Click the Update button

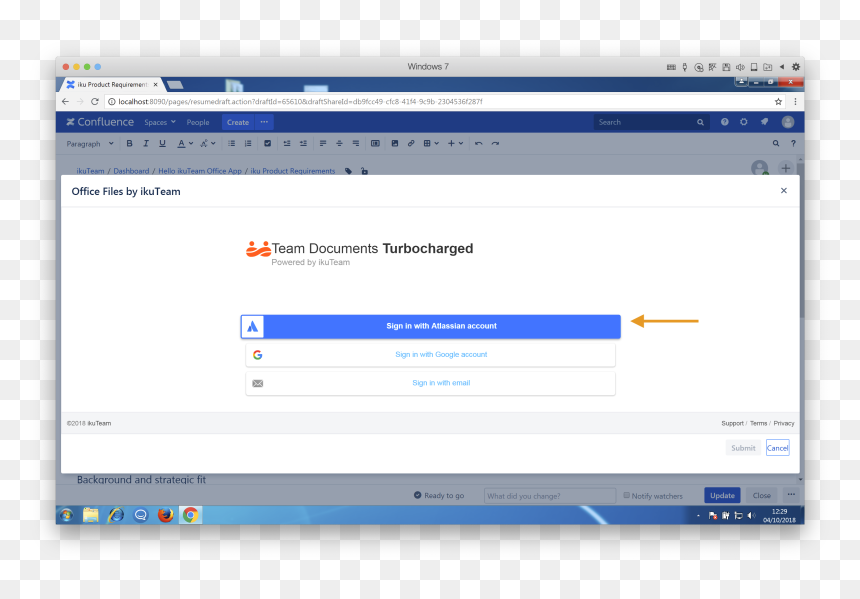[722, 495]
